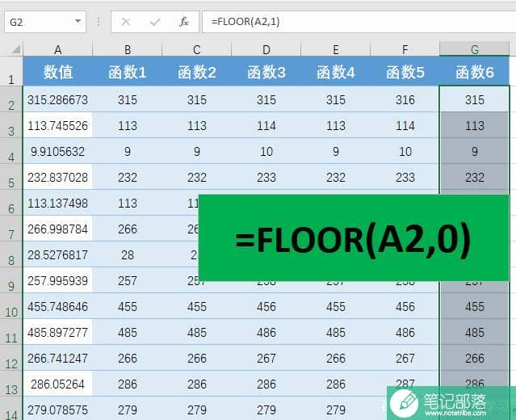The height and width of the screenshot is (420, 516).
Task: Click cell 456 in column D
Action: 266,306
